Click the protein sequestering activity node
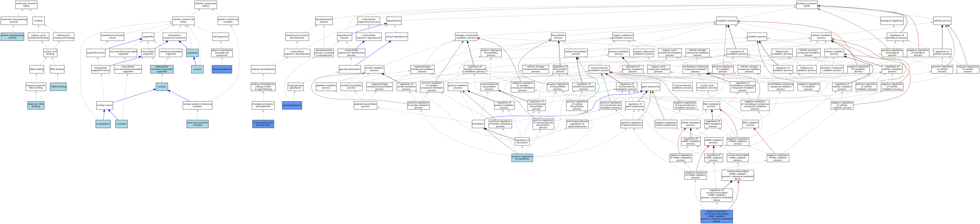The height and width of the screenshot is (224, 980). click(12, 37)
